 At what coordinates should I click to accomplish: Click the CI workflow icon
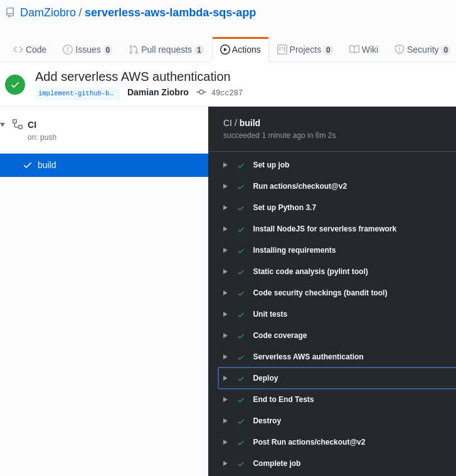(18, 124)
